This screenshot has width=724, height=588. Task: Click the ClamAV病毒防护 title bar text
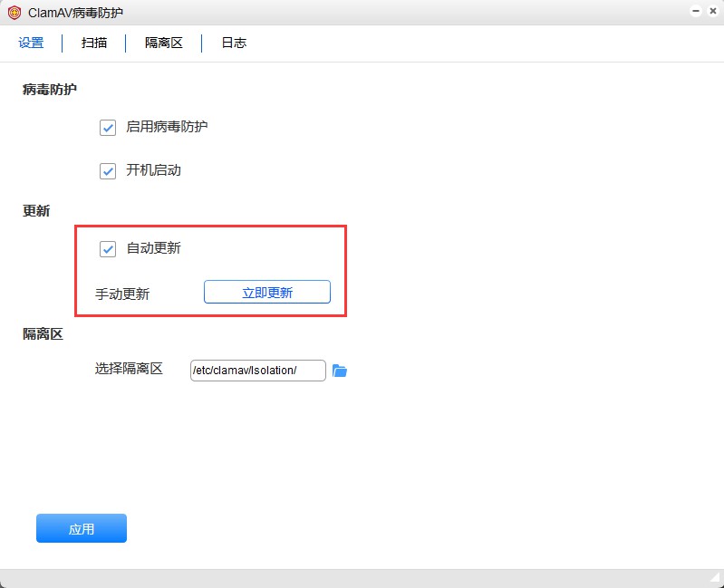75,13
